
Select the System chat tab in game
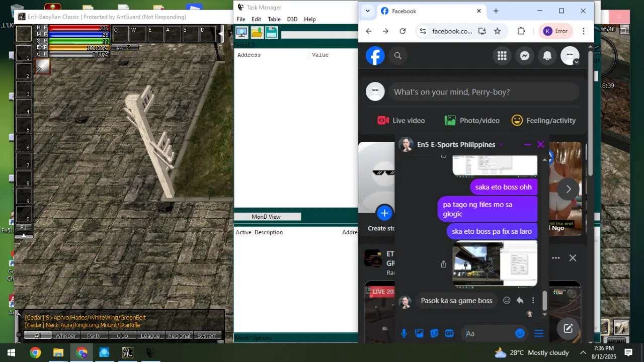(x=207, y=336)
